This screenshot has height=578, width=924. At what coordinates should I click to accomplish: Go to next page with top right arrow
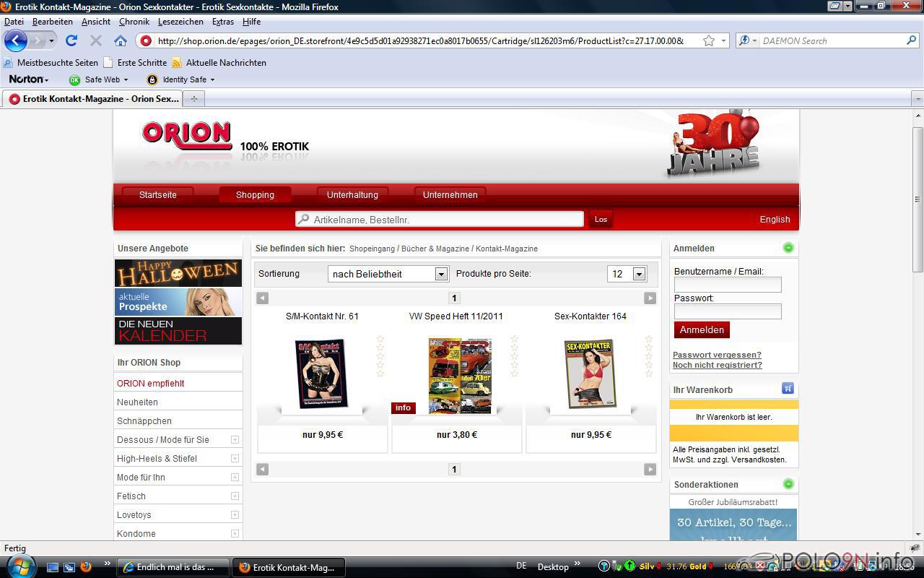click(x=650, y=298)
